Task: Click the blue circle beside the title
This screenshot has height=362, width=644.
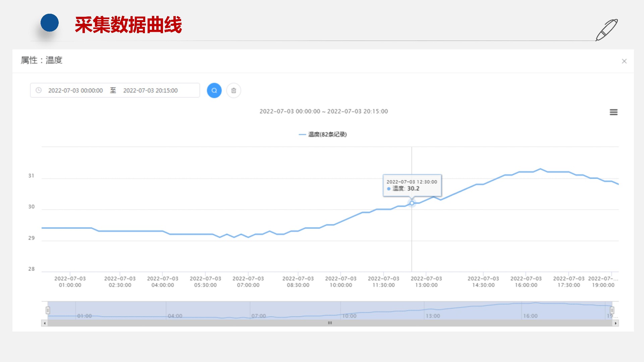Action: (x=50, y=23)
